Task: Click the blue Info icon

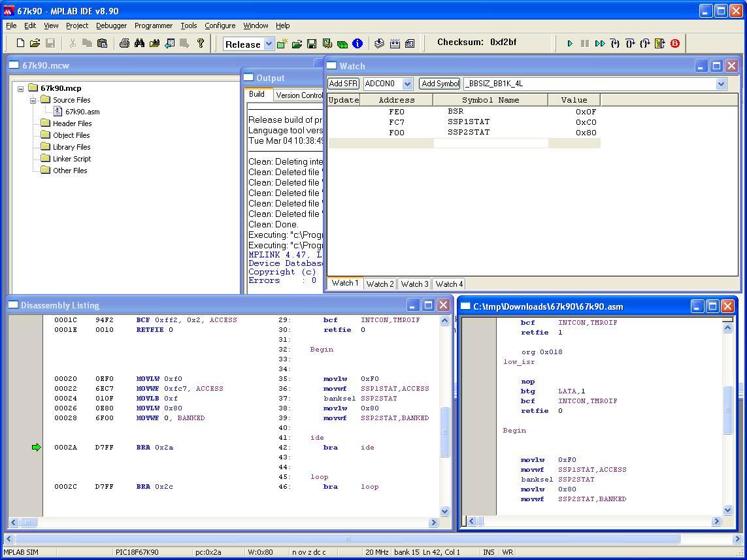Action: [357, 44]
